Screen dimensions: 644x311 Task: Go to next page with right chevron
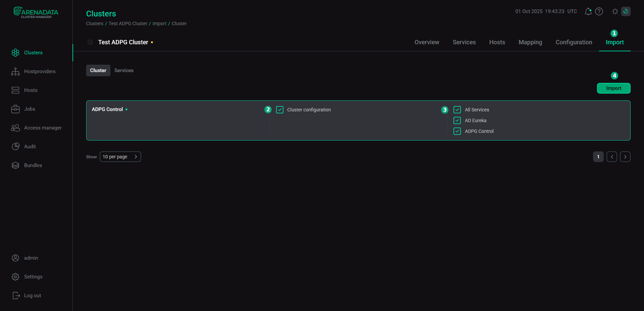[625, 157]
